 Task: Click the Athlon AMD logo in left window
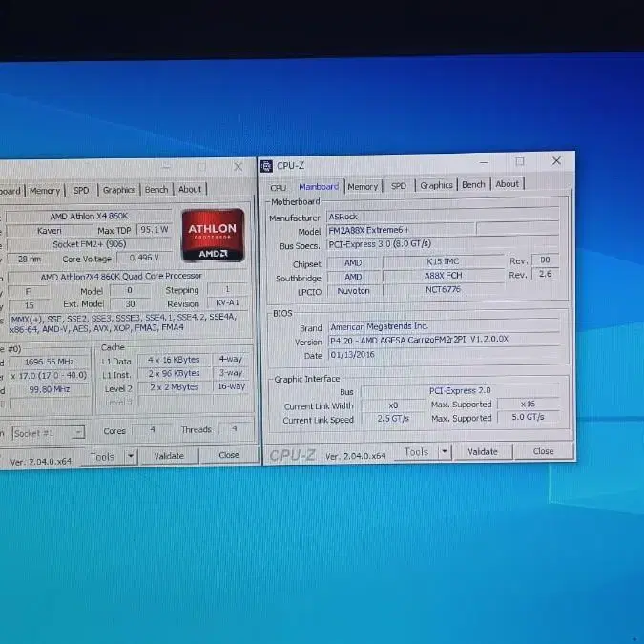213,235
